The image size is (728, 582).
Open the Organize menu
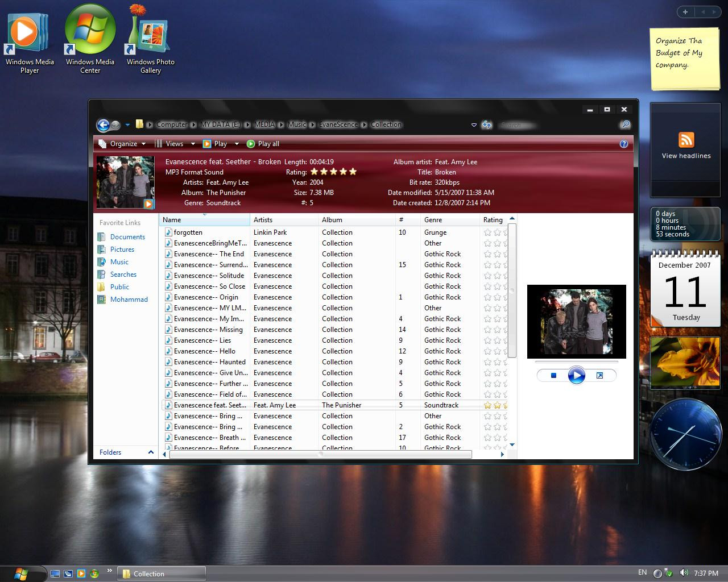click(x=122, y=144)
